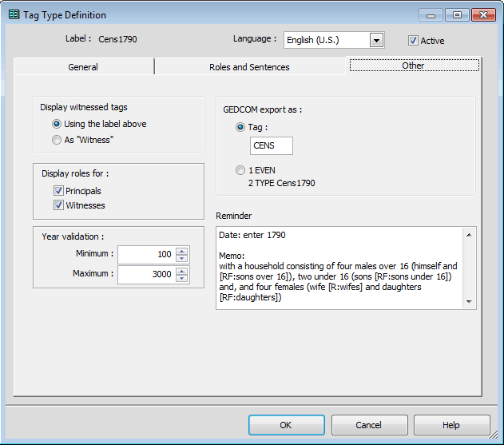504x445 pixels.
Task: Click the GEDCOM Tag input field
Action: pyautogui.click(x=272, y=145)
